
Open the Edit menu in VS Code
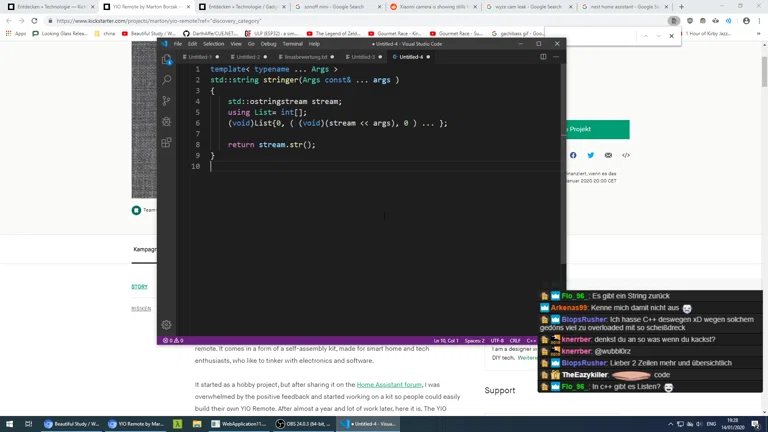pos(192,44)
